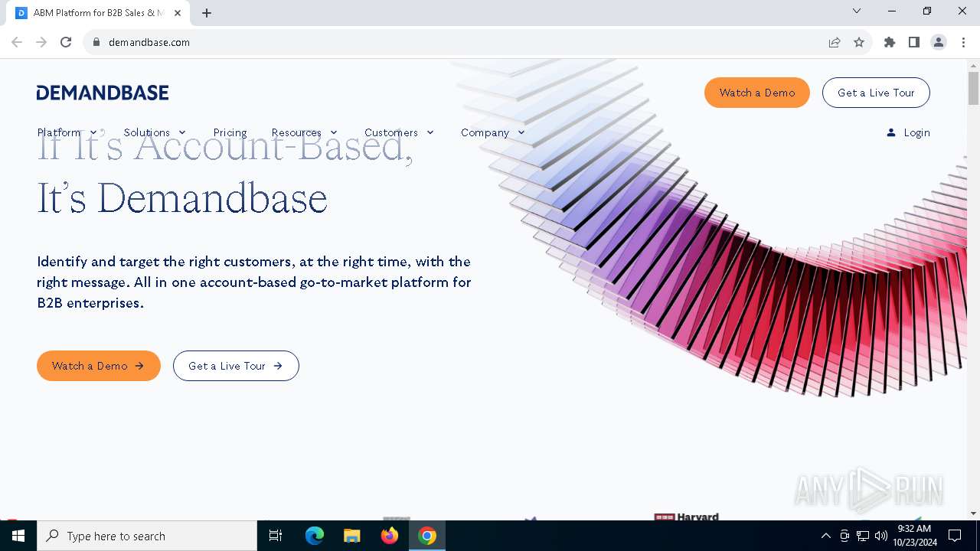
Task: Expand the Resources dropdown menu
Action: pyautogui.click(x=305, y=132)
